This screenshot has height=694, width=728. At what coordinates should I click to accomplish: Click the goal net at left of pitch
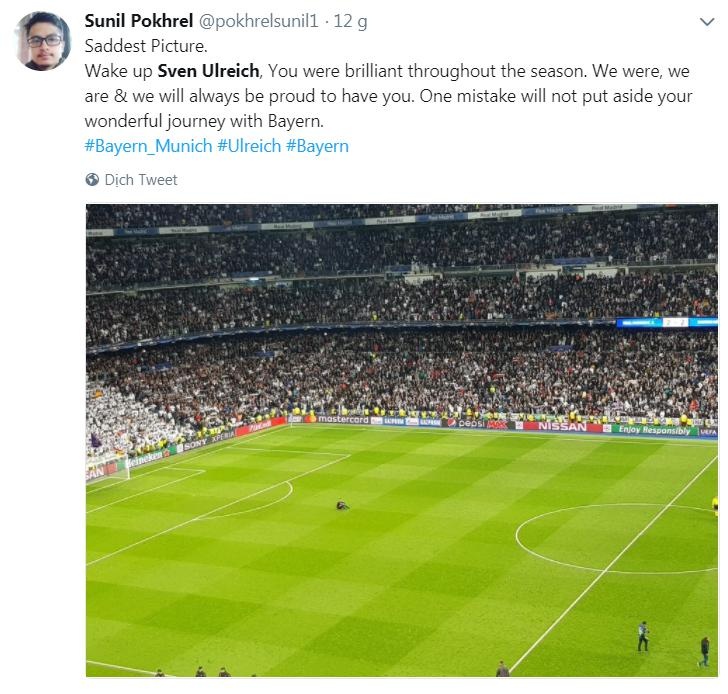click(107, 467)
